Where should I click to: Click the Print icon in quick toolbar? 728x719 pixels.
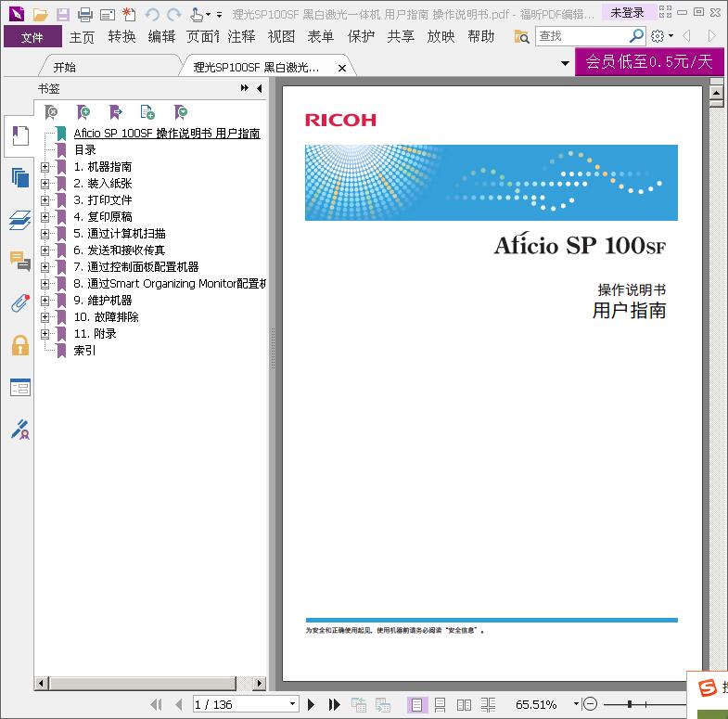pos(85,15)
